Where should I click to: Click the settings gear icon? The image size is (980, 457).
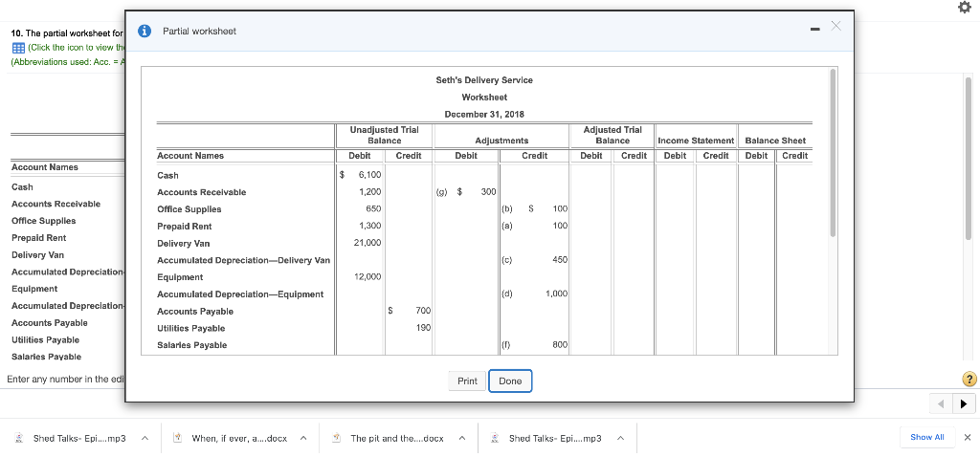[x=965, y=8]
